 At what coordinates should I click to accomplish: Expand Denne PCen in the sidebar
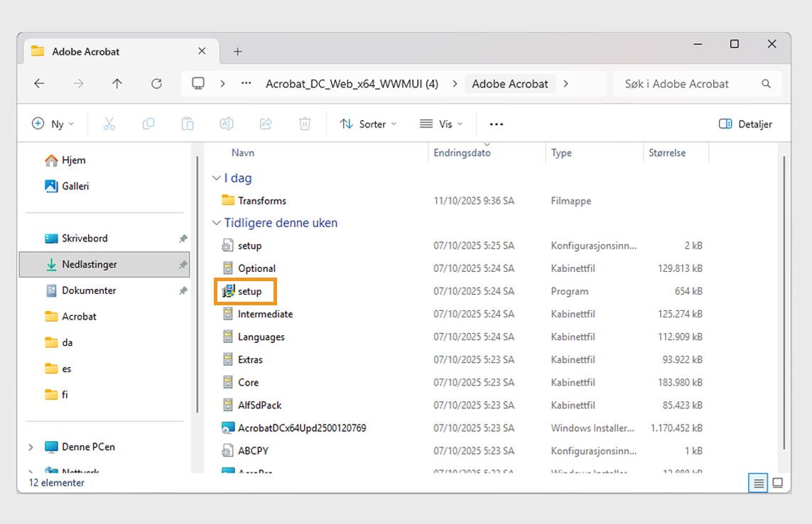point(30,447)
